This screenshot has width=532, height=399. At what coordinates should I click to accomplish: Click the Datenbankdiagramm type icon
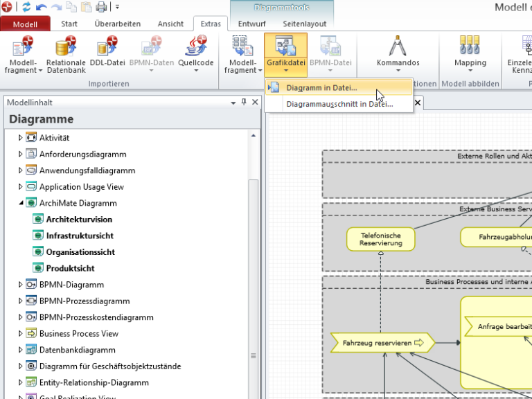click(x=31, y=349)
